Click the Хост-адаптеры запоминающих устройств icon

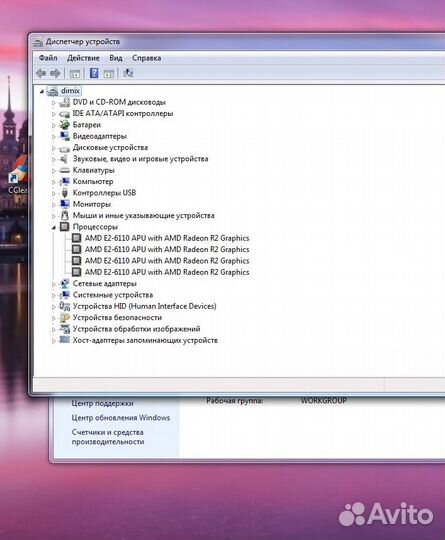(x=64, y=340)
